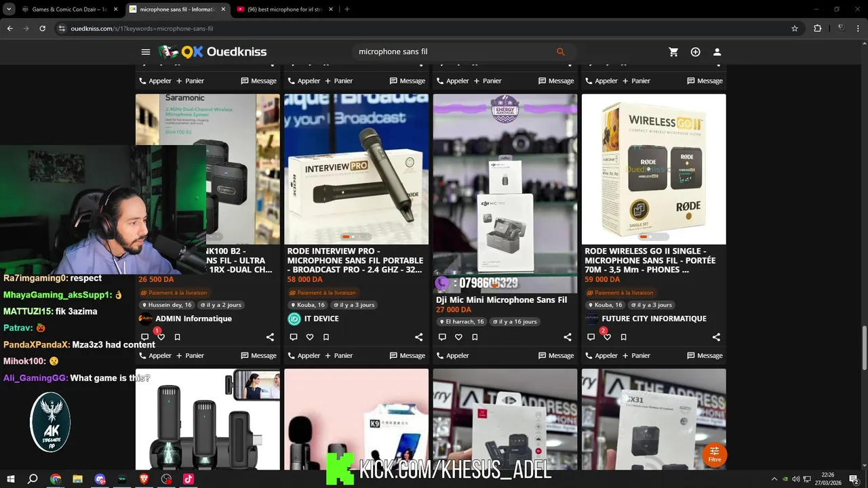Open RODE WIRELESS GO II SINGLE title
Image resolution: width=868 pixels, height=488 pixels.
click(650, 260)
